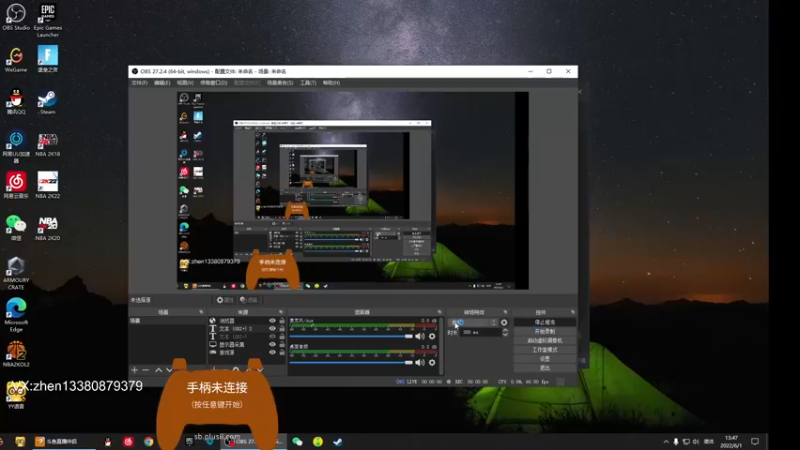Click the 启动虚拟摄像机 button
800x450 pixels.
(x=544, y=340)
